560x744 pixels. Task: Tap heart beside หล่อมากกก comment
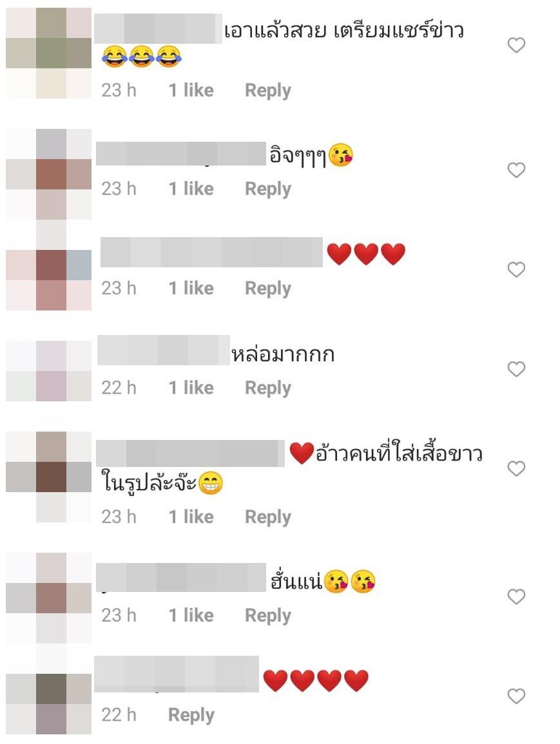pyautogui.click(x=516, y=368)
